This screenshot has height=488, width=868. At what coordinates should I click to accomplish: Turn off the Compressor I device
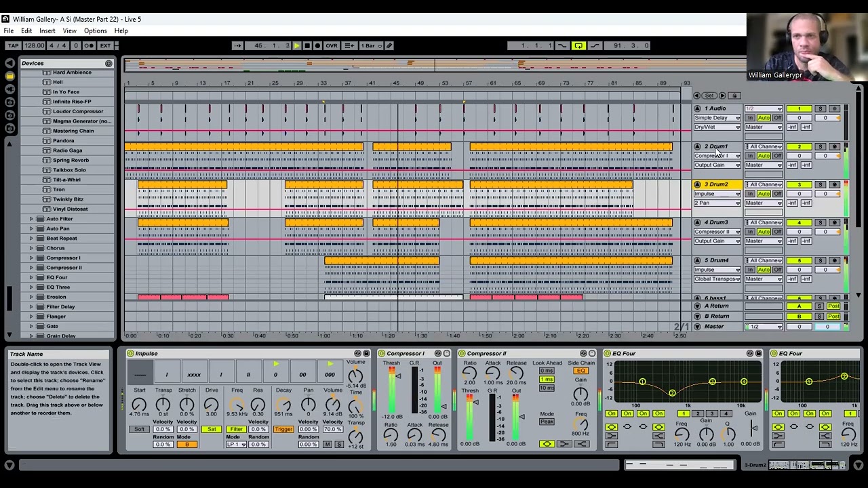pos(382,353)
